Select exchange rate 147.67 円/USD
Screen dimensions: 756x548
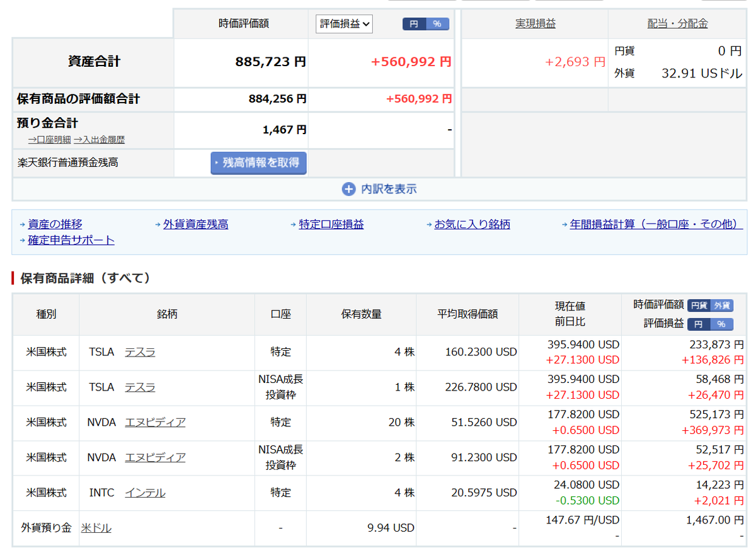pyautogui.click(x=581, y=520)
